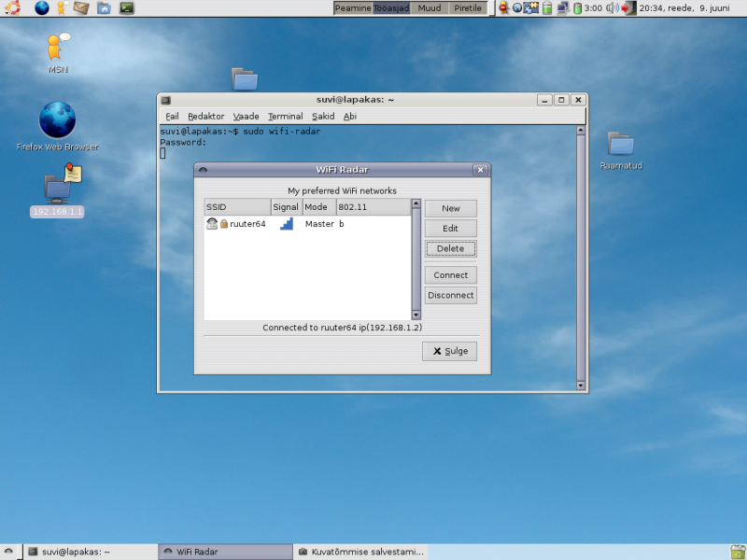Click the network list scrollbar down arrow
This screenshot has height=560, width=747.
(416, 315)
